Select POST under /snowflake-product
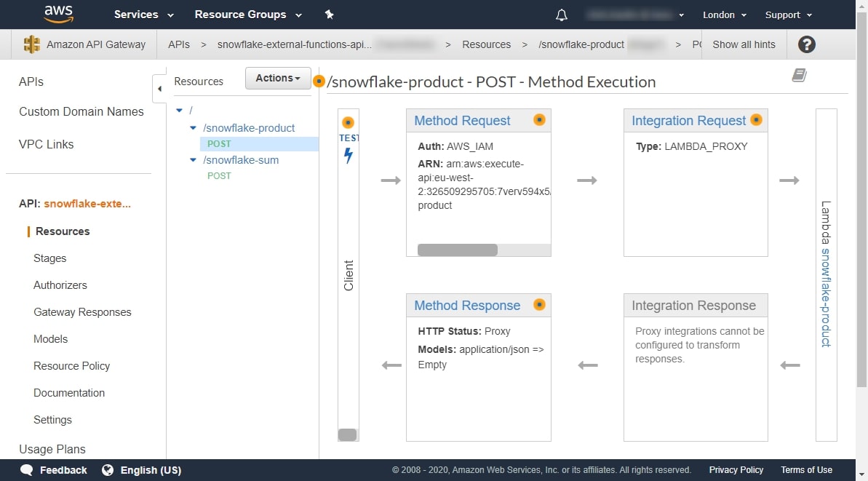Viewport: 868px width, 481px height. pos(219,144)
